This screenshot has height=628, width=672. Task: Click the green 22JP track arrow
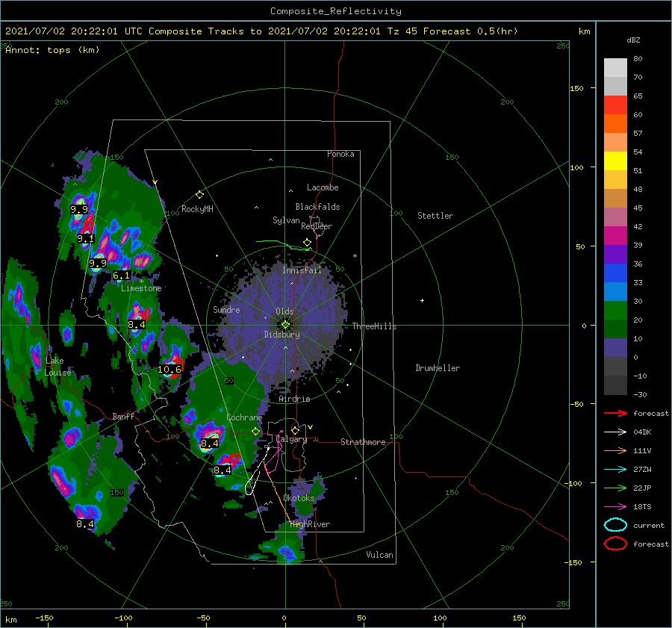tap(615, 488)
